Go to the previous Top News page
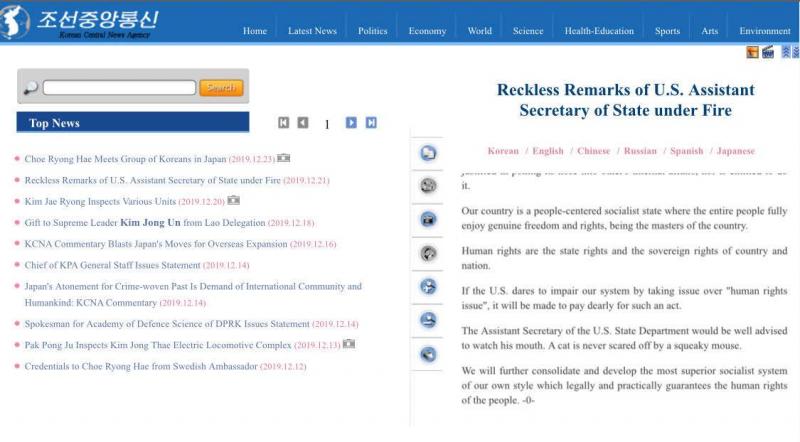Screen dimensions: 800x442 pos(303,122)
